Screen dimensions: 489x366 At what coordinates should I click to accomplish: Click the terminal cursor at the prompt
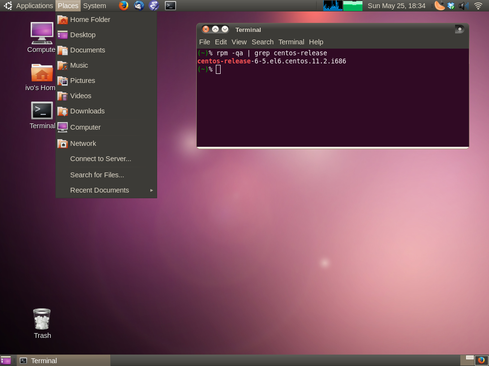pos(218,69)
